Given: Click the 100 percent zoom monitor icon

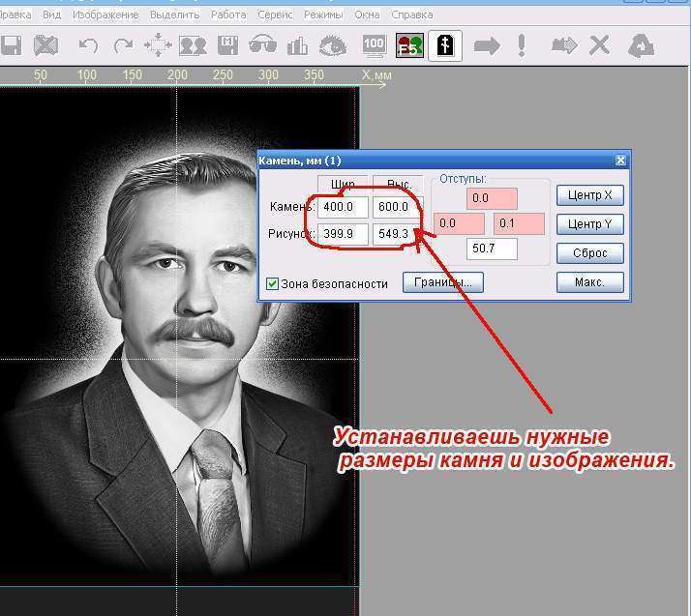Looking at the screenshot, I should click(374, 45).
